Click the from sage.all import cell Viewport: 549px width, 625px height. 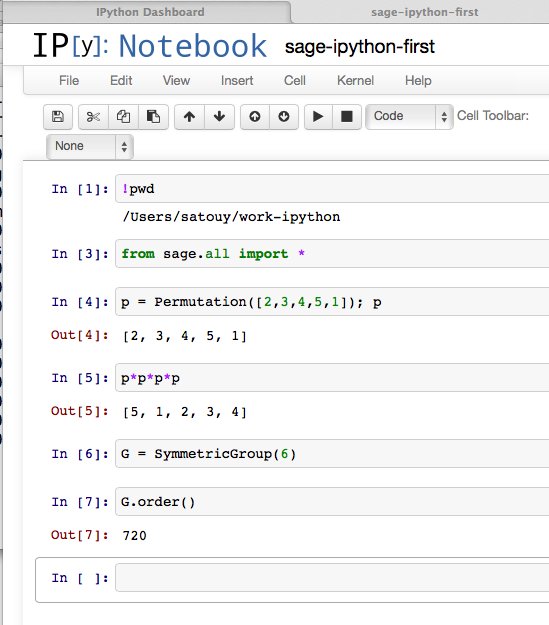[332, 254]
